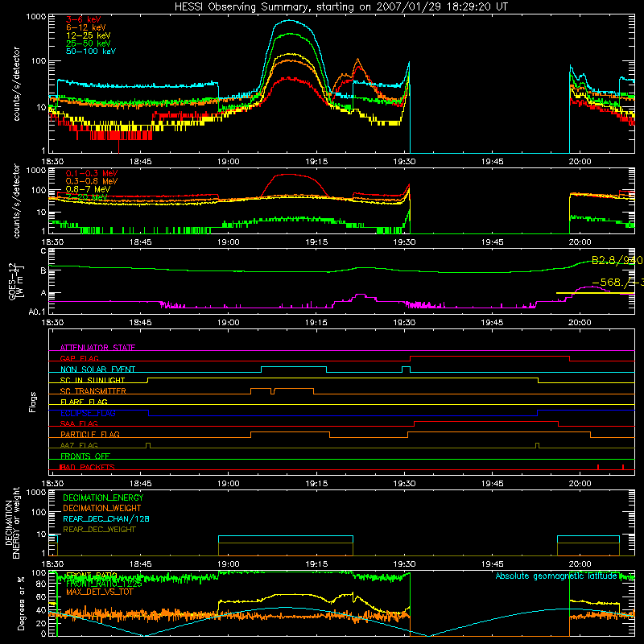This screenshot has width=644, height=644.
Task: Click the DECIMATION_WEIGHT legend label
Action: point(102,508)
